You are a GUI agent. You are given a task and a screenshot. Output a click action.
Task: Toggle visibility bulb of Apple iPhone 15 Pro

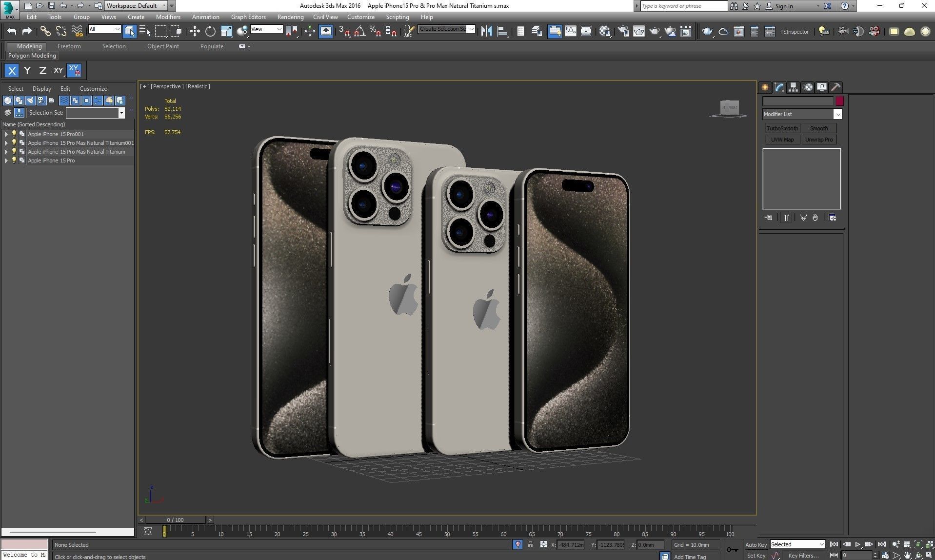14,160
